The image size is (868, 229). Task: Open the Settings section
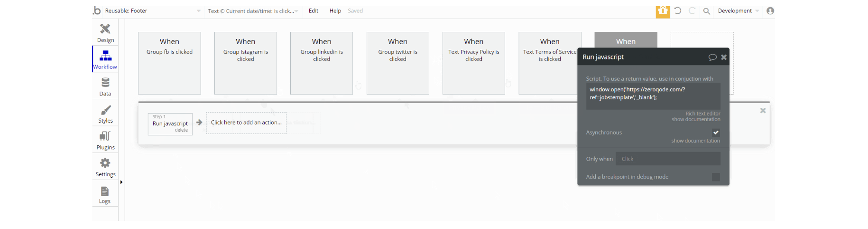pos(105,167)
